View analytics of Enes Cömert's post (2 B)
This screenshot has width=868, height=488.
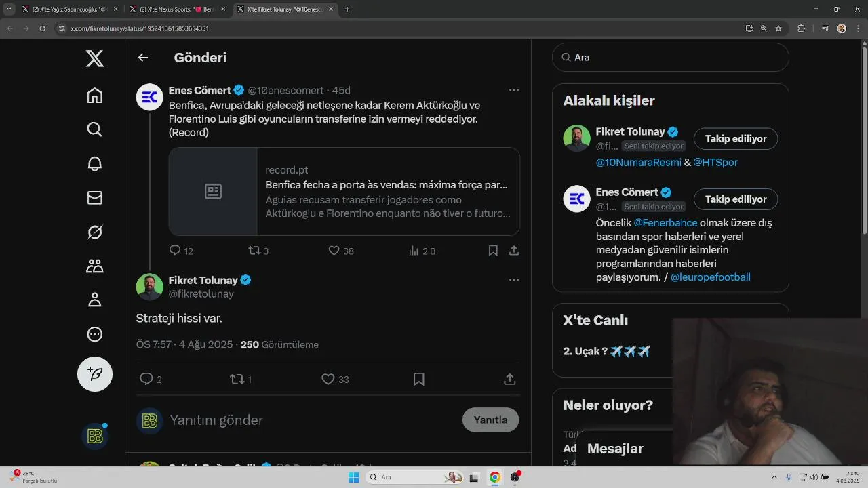pos(422,251)
